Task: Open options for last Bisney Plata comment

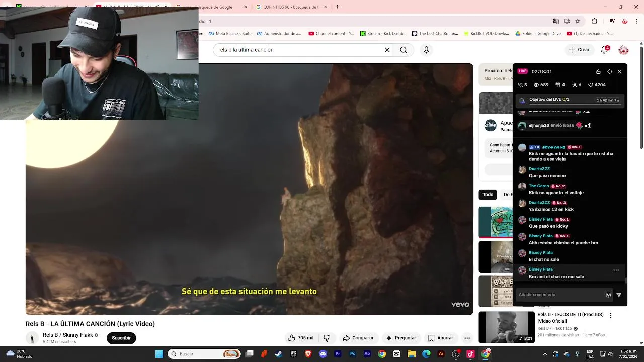Action: click(x=616, y=270)
